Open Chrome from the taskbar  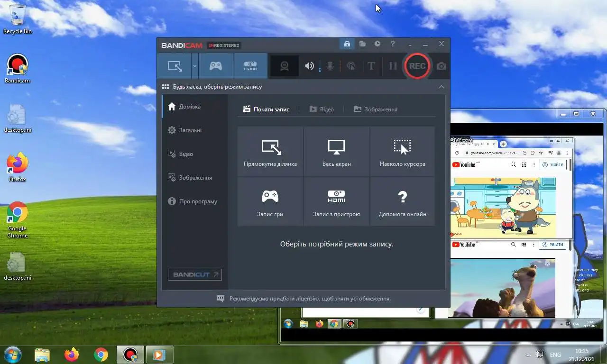[101, 355]
